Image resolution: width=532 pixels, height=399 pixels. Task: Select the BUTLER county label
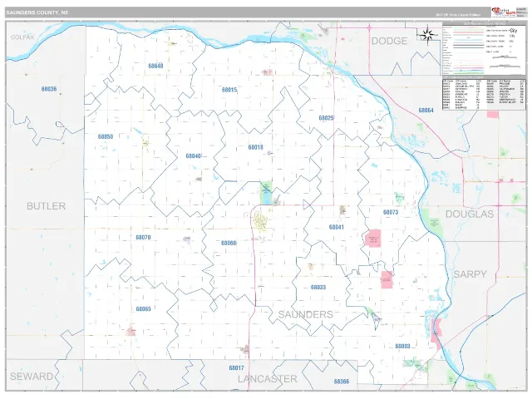[x=47, y=206]
